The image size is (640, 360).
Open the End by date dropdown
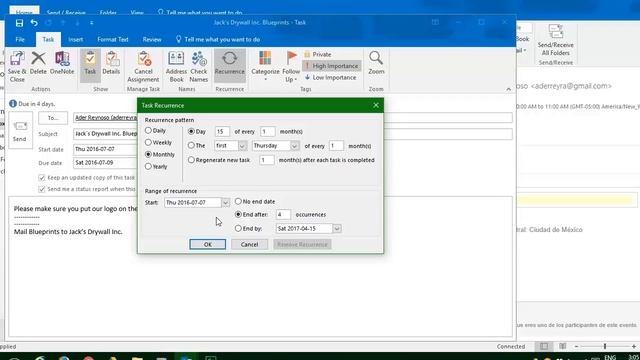click(337, 229)
